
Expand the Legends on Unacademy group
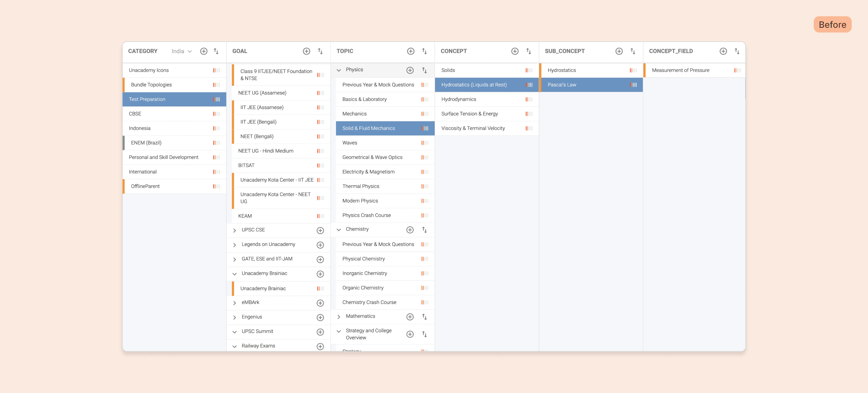(x=235, y=245)
